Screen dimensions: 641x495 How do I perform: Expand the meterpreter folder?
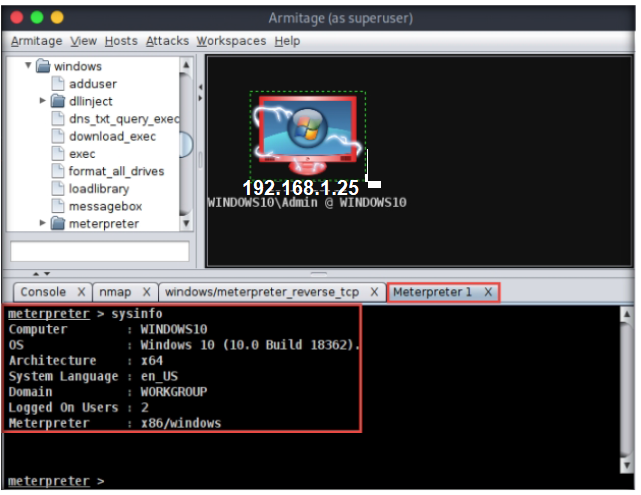coord(43,223)
